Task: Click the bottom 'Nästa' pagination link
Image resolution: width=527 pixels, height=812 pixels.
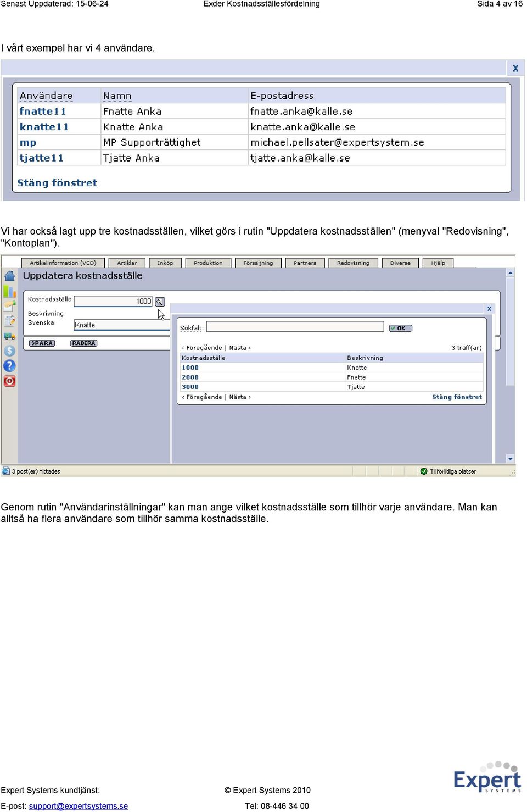Action: tap(240, 397)
